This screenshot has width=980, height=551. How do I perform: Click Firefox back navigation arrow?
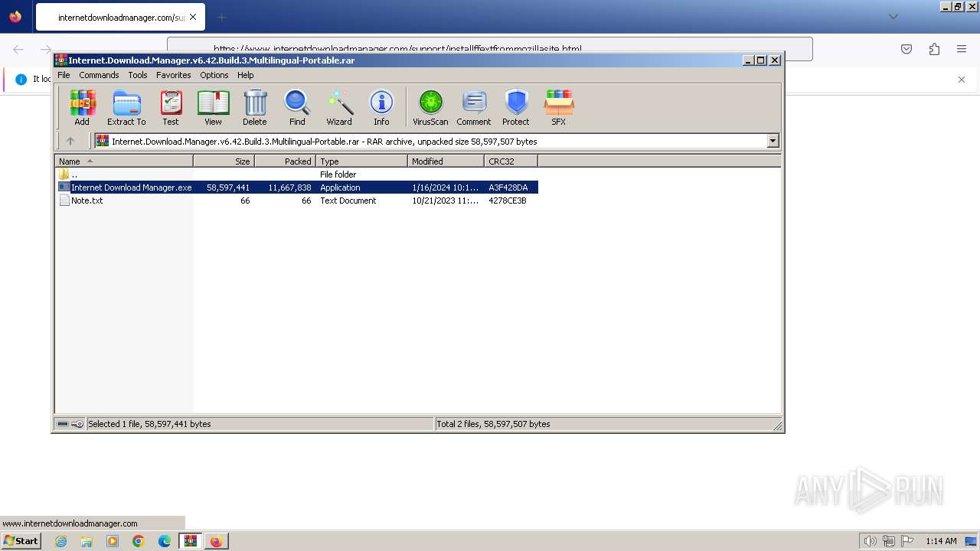click(x=18, y=49)
